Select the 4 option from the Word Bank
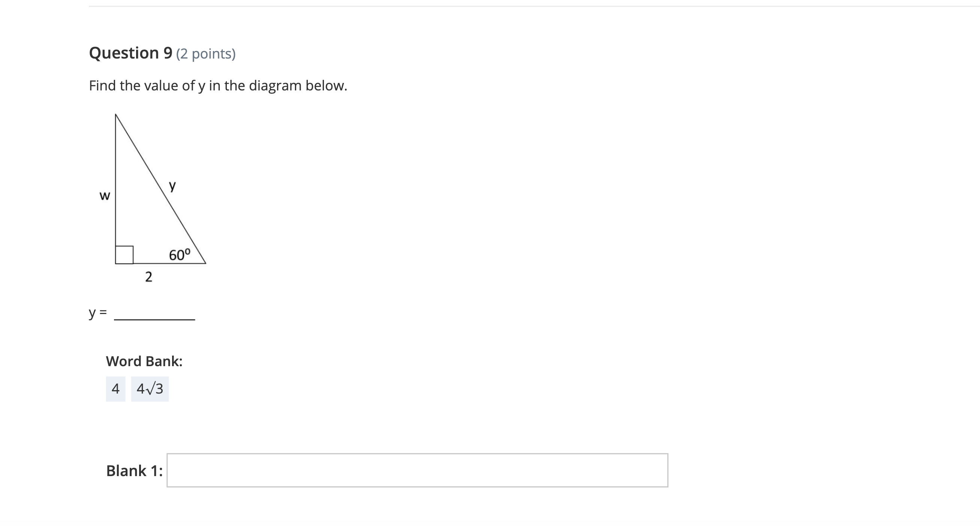Image resolution: width=980 pixels, height=526 pixels. point(115,389)
